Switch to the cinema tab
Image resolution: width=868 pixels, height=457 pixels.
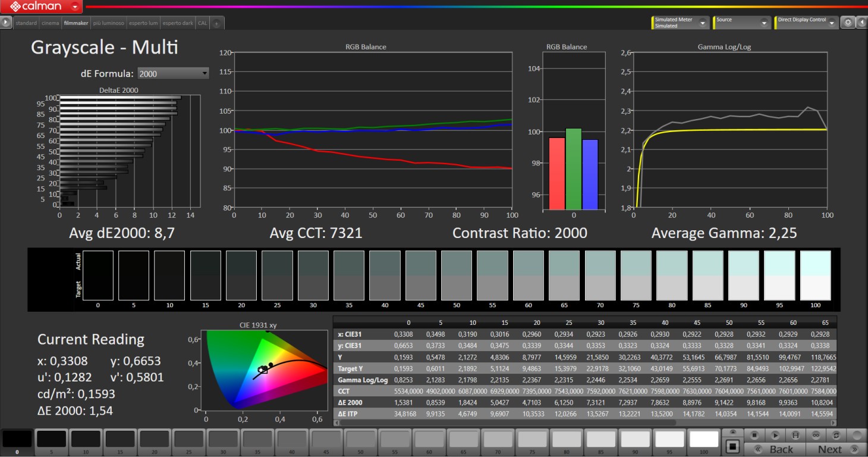pyautogui.click(x=51, y=23)
